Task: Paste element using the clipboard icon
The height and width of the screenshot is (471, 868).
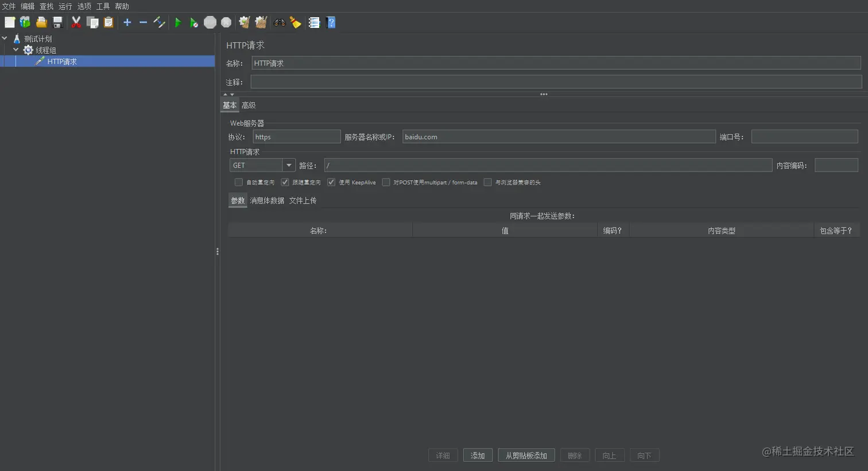Action: point(108,22)
